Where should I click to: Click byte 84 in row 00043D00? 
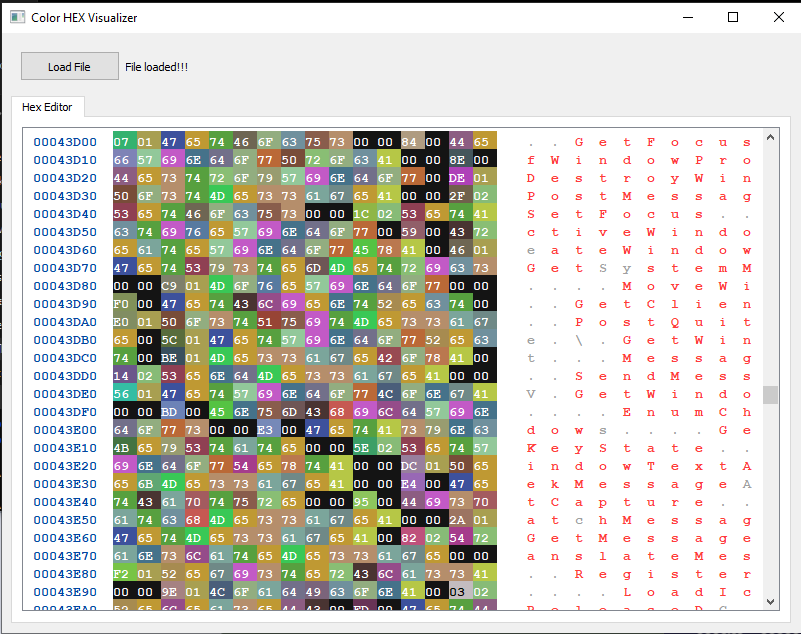click(413, 142)
